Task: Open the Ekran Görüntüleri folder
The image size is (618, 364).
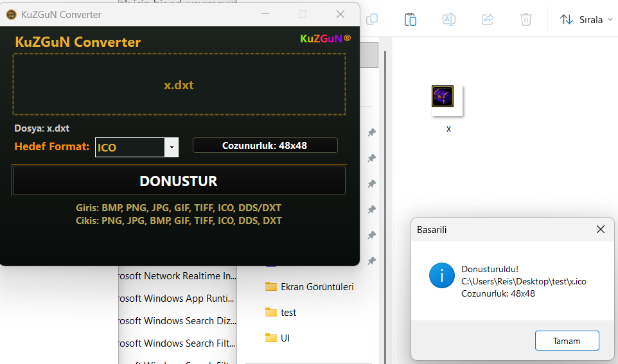Action: coord(310,287)
